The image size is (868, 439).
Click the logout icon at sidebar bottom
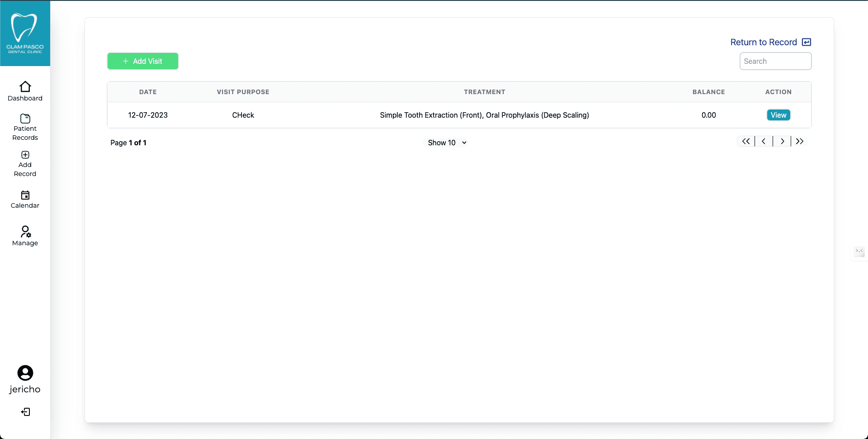pos(26,412)
